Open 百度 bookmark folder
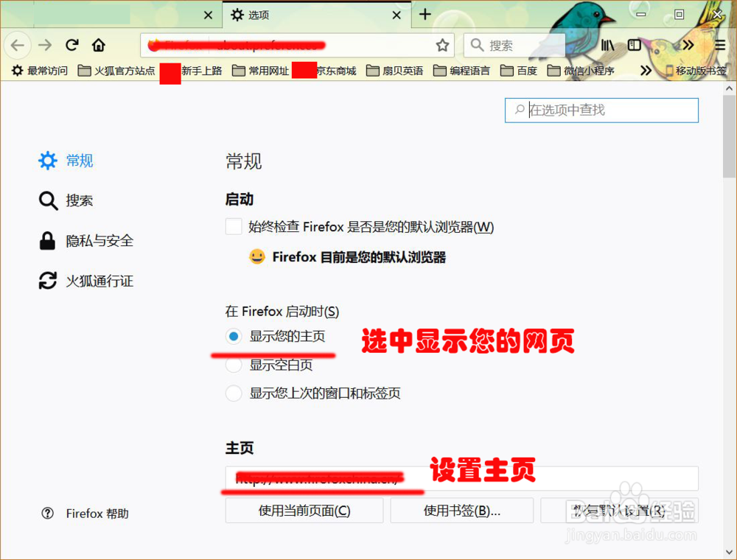This screenshot has height=560, width=737. (x=518, y=71)
